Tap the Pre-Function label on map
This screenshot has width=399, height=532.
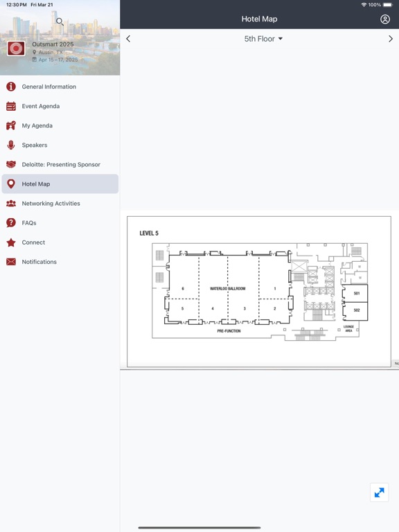(229, 331)
